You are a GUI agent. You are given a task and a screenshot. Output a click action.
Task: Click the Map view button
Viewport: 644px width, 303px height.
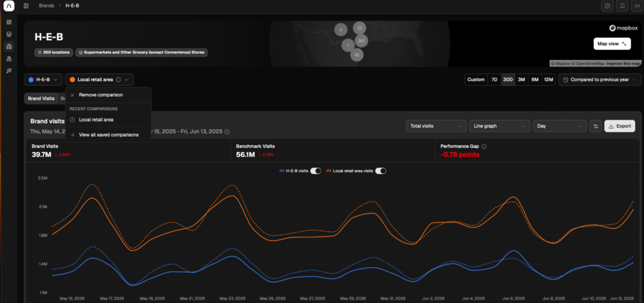pos(612,43)
